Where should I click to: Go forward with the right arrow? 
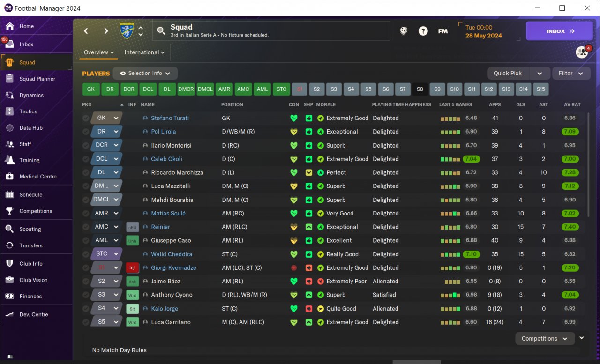pyautogui.click(x=106, y=31)
